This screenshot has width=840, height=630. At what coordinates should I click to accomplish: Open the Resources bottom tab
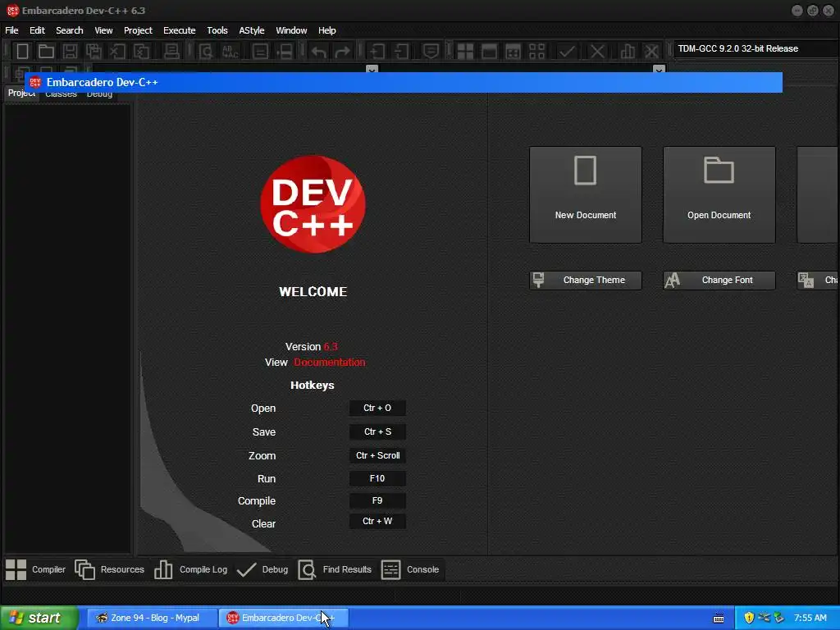[x=110, y=569]
